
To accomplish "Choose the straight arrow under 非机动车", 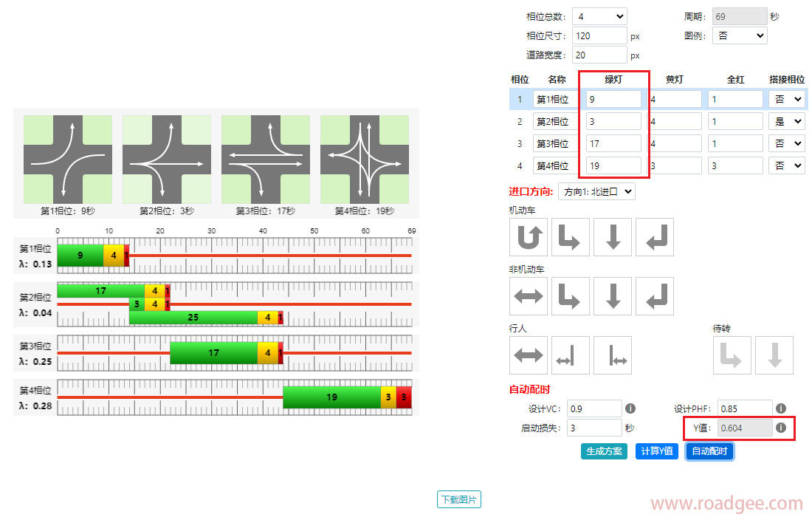I will (x=613, y=296).
